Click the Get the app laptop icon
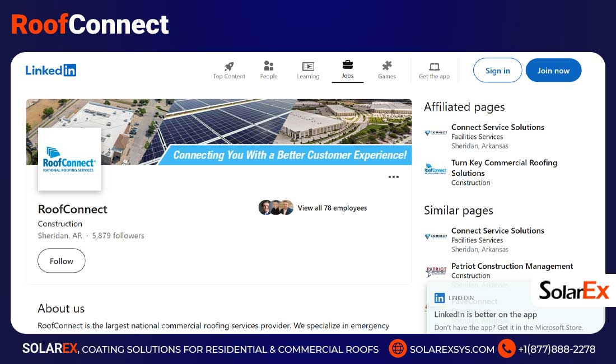The width and height of the screenshot is (616, 364). (x=434, y=67)
